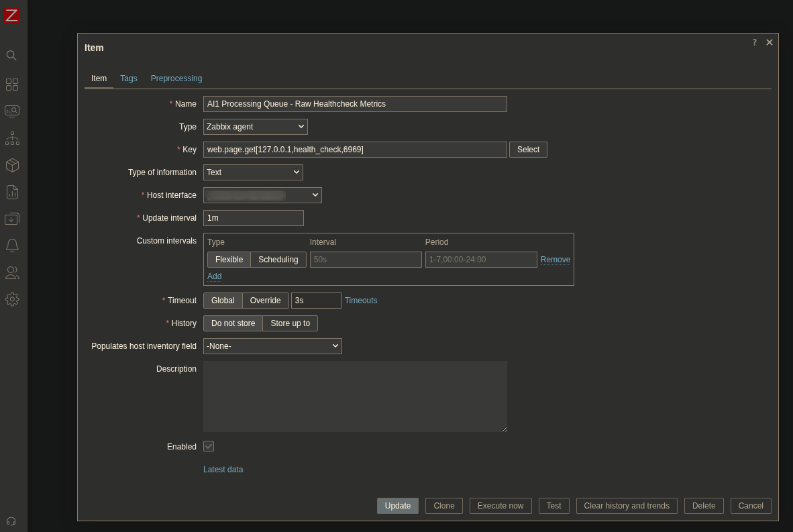Click Clear history and trends button
The height and width of the screenshot is (532, 793).
(627, 506)
